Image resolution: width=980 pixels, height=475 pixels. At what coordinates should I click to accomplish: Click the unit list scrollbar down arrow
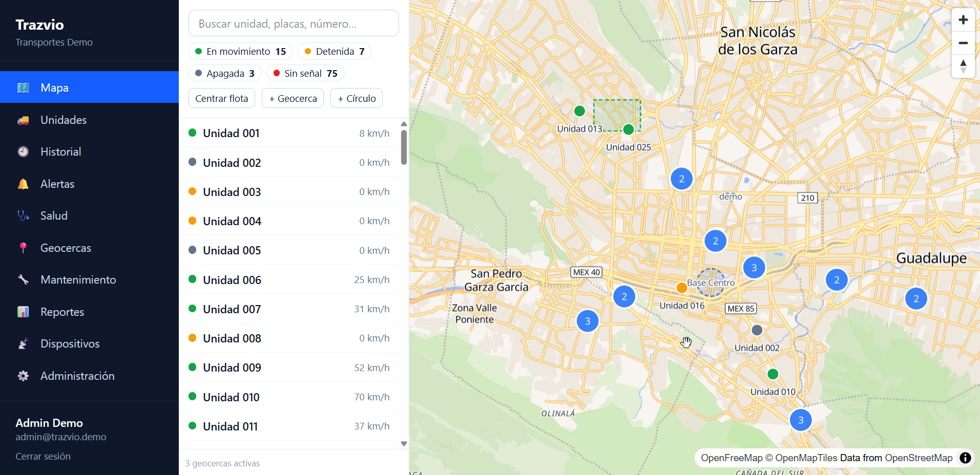tap(404, 444)
